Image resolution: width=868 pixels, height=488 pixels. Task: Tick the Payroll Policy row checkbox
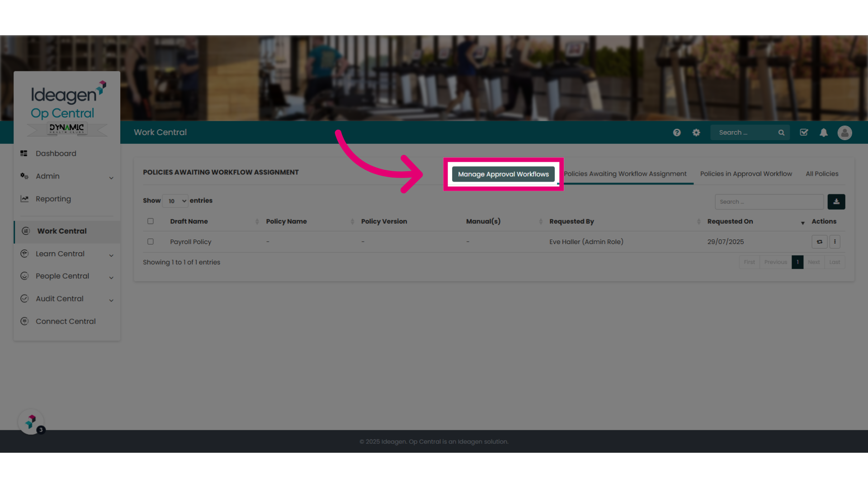coord(151,242)
